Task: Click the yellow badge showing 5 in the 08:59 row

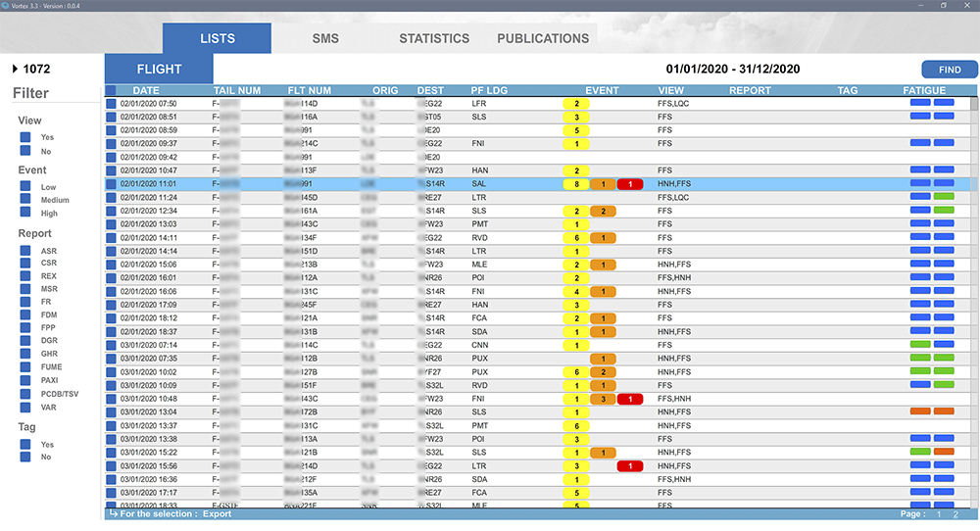Action: (x=576, y=130)
